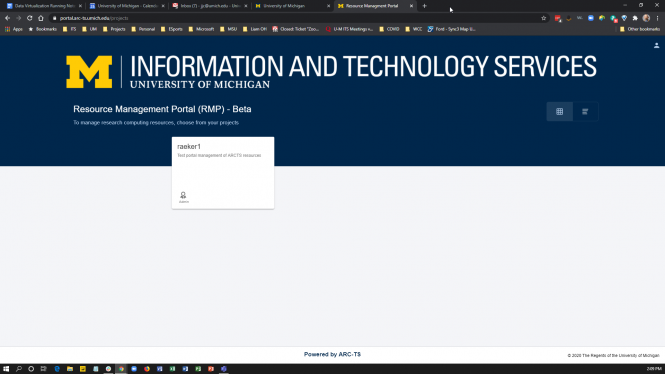Reload the current page
This screenshot has width=665, height=374.
[x=29, y=18]
